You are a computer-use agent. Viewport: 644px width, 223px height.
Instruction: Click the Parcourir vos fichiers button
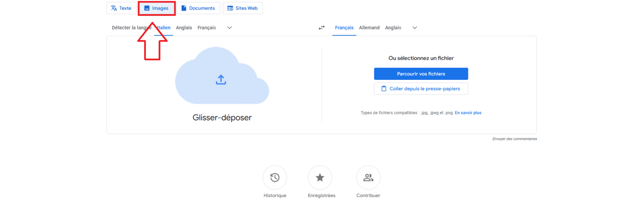(421, 74)
